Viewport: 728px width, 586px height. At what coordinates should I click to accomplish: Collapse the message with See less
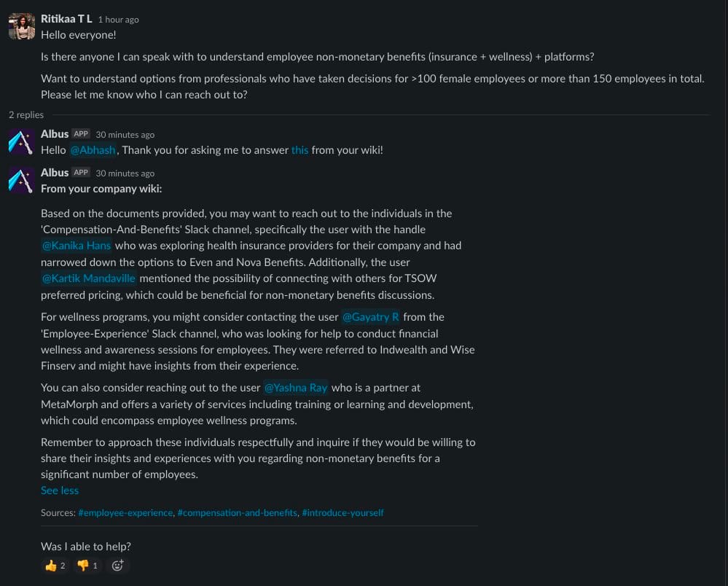(60, 491)
